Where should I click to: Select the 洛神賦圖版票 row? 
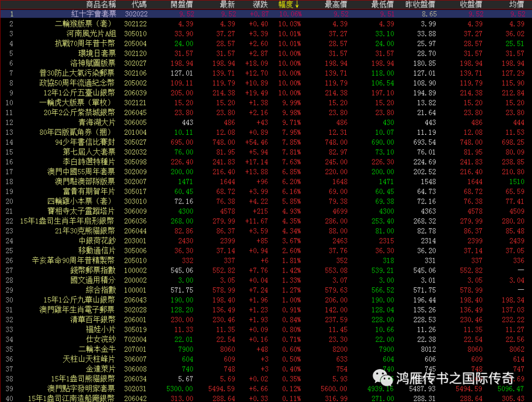click(266, 63)
